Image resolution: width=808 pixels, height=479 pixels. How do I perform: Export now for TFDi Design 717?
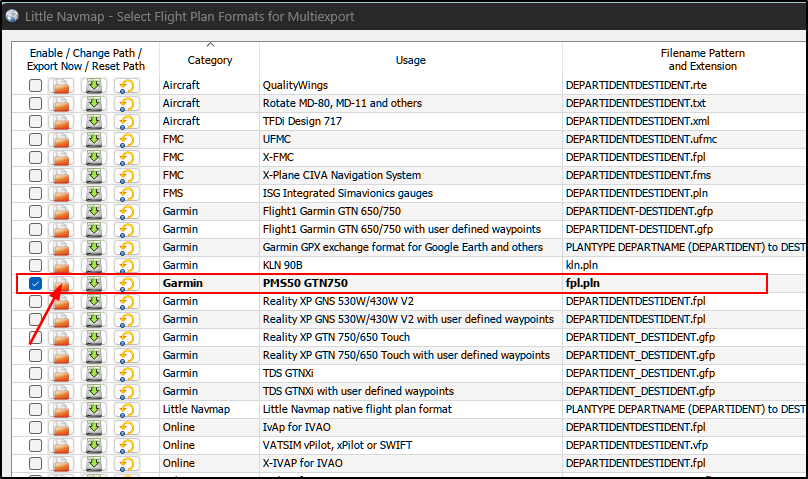(94, 122)
